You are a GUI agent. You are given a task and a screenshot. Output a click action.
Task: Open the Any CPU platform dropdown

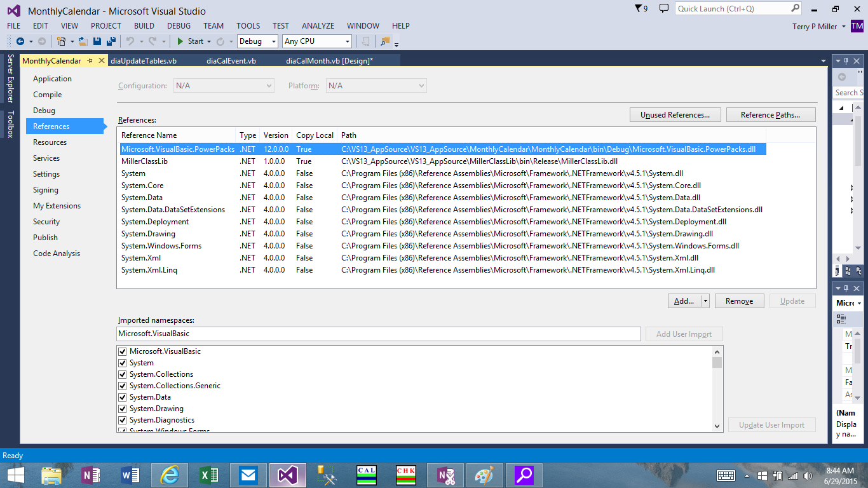316,41
